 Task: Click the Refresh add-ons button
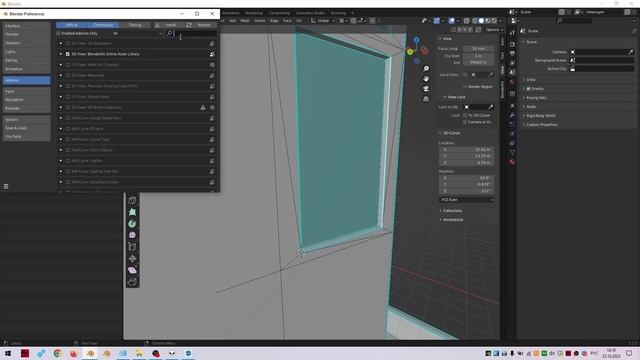tap(201, 25)
